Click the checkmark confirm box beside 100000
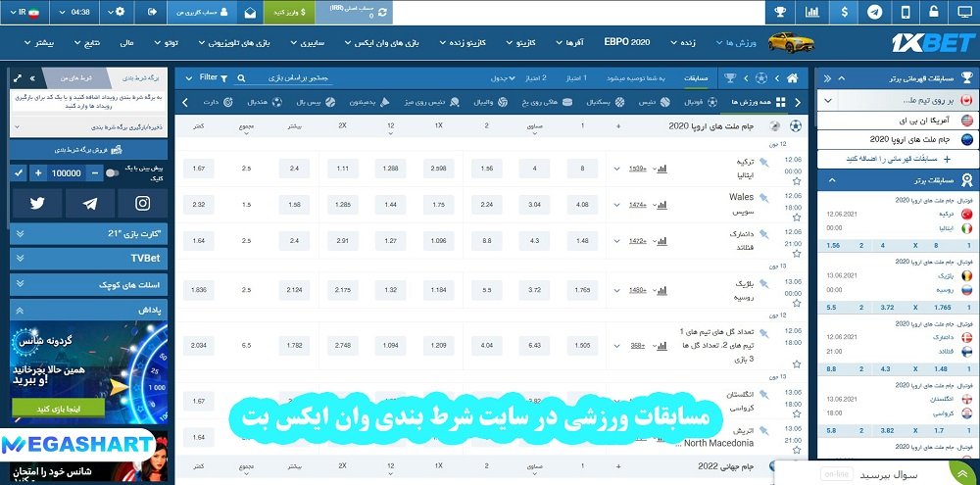The height and width of the screenshot is (485, 980). click(18, 172)
